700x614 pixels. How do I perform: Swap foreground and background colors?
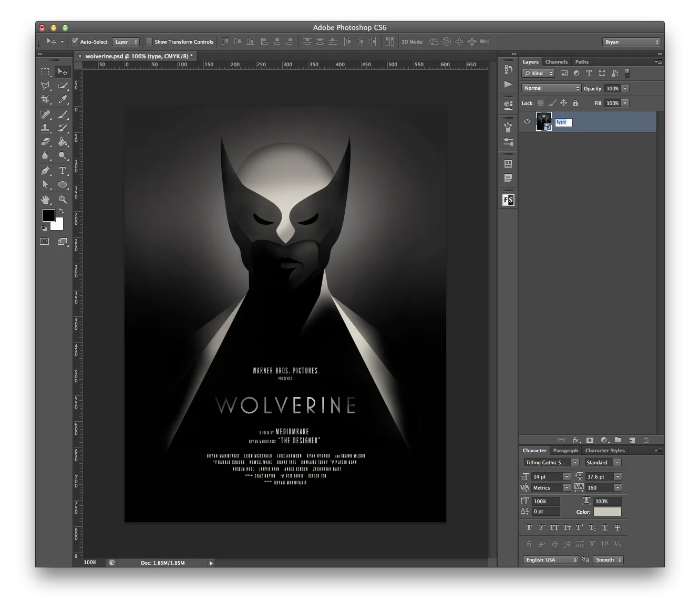click(61, 211)
